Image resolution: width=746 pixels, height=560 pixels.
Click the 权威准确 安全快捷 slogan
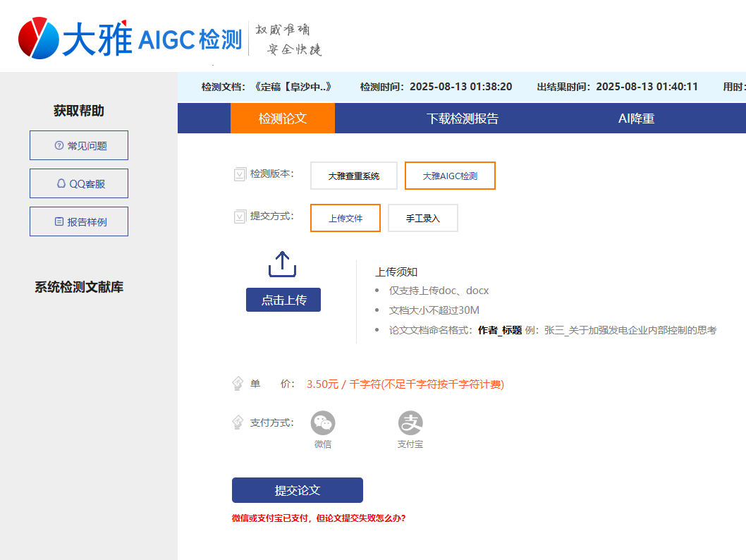289,39
